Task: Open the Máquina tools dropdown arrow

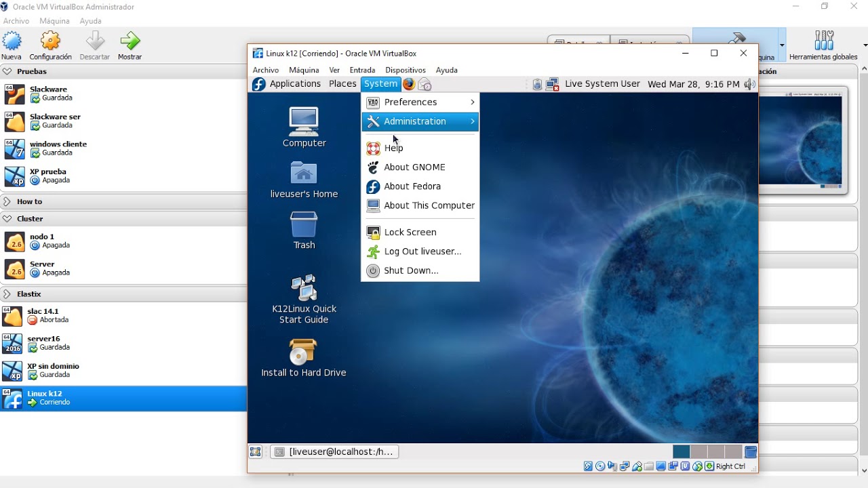Action: (x=782, y=45)
